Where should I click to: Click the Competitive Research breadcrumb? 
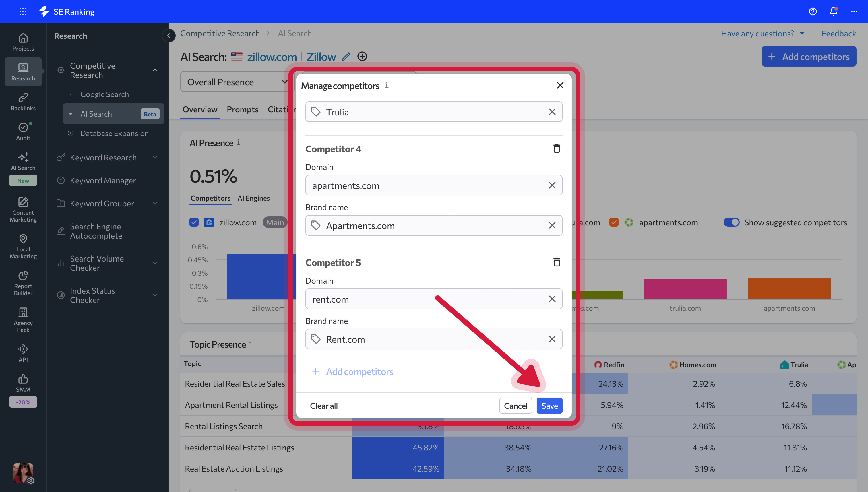click(220, 34)
